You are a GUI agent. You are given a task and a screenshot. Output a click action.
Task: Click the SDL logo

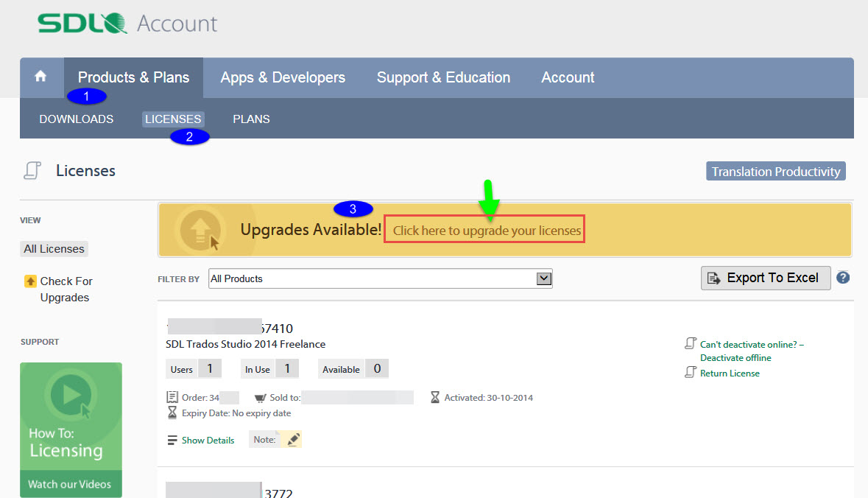coord(82,24)
